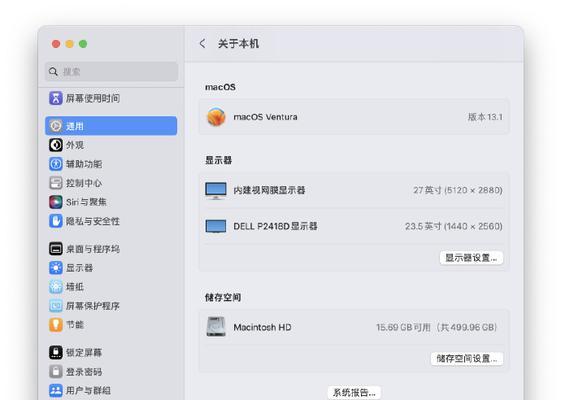
Task: Open the 登录密码 icon
Action: [x=55, y=371]
